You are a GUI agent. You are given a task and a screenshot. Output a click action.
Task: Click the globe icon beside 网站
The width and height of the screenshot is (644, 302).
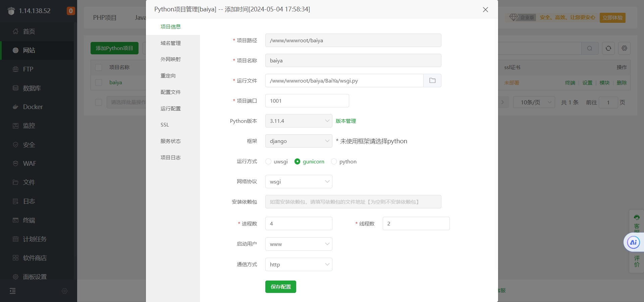pos(15,50)
